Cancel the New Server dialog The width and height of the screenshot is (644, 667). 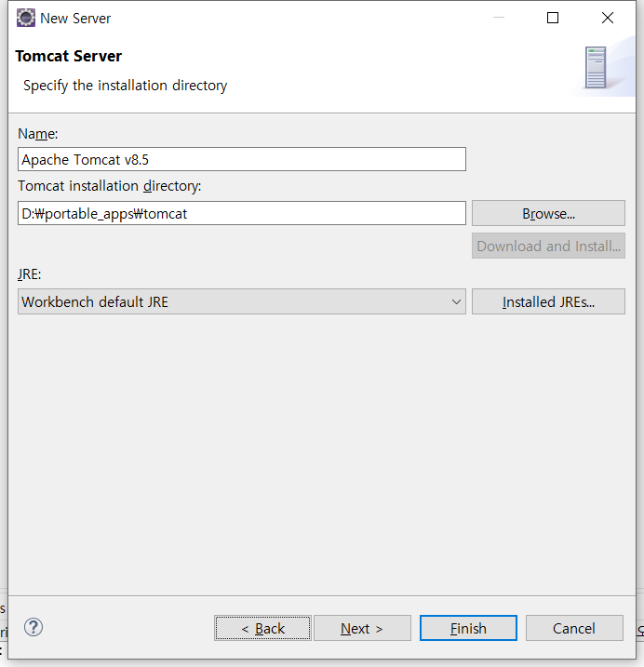(574, 628)
